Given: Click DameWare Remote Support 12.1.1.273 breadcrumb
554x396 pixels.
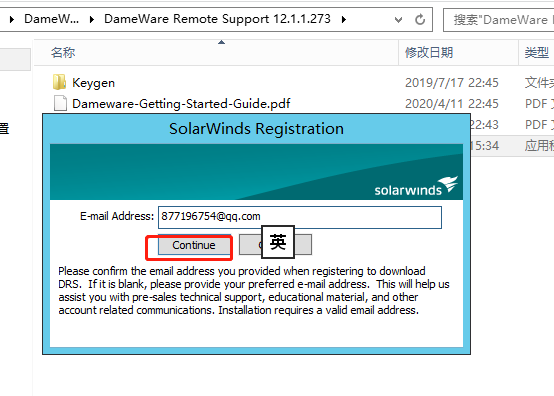Looking at the screenshot, I should click(217, 19).
